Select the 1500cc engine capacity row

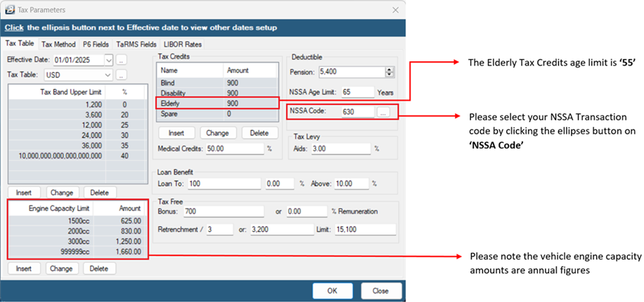point(77,221)
